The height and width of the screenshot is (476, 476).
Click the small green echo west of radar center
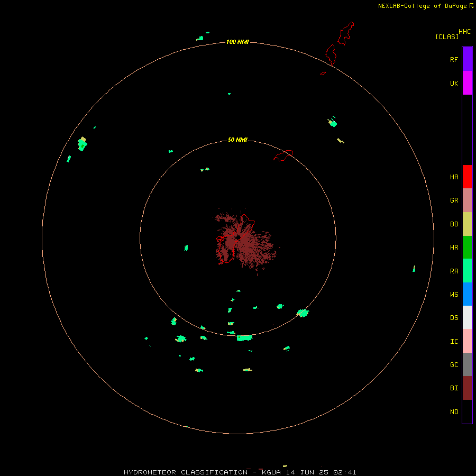(x=186, y=248)
